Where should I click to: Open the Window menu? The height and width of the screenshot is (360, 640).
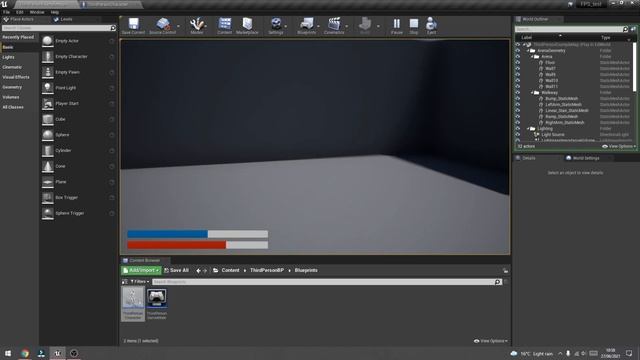(x=37, y=12)
